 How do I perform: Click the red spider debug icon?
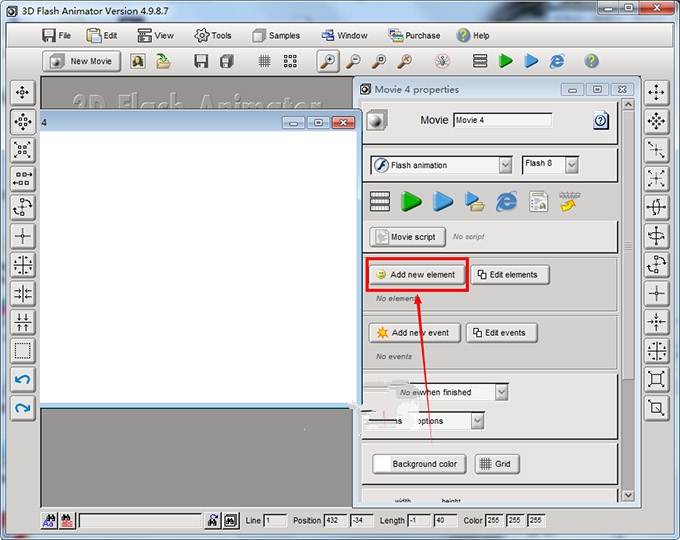point(442,61)
